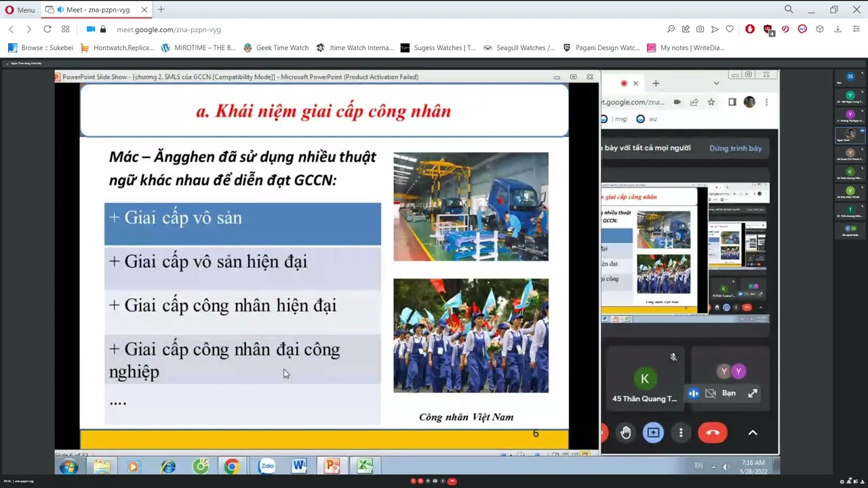The height and width of the screenshot is (488, 868).
Task: Open the Hontwatch,Replica bookmark
Action: pos(117,47)
